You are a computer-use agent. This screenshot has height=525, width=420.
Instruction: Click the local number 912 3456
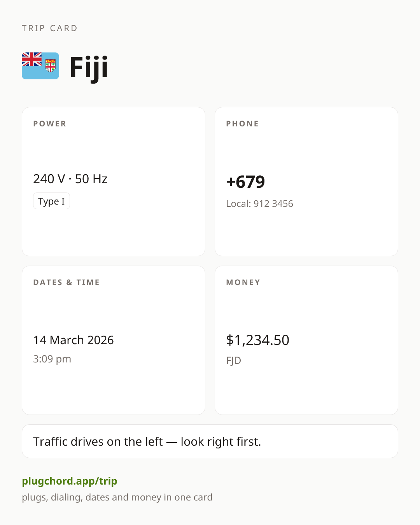click(273, 204)
